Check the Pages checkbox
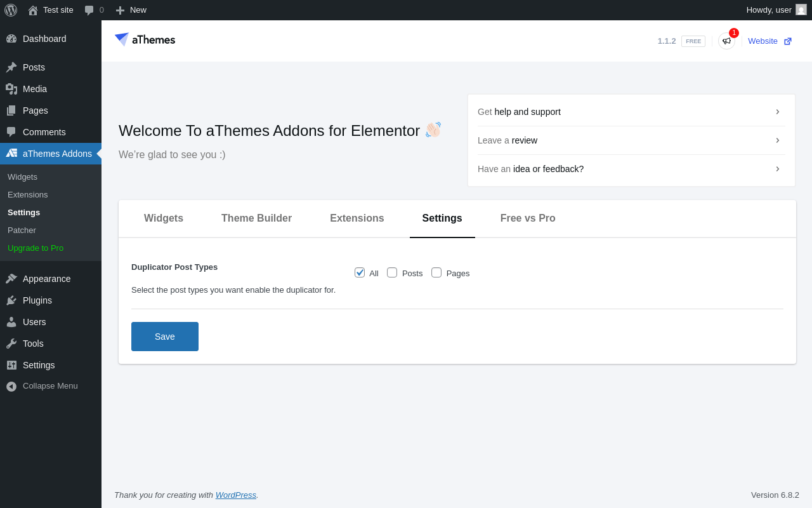 [436, 272]
